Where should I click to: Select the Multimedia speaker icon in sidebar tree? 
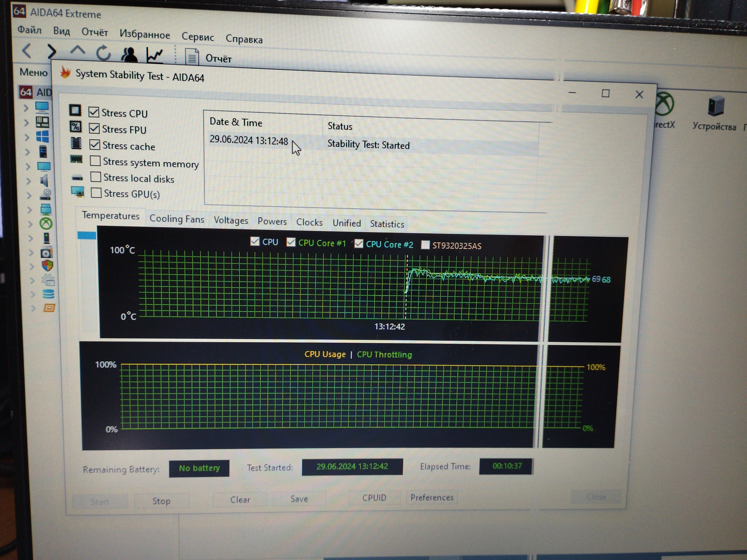44,180
